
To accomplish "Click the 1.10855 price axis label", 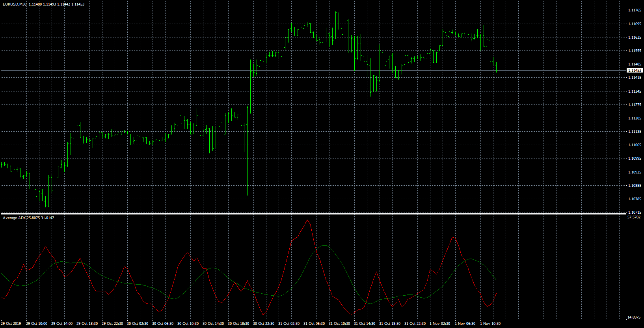I will click(635, 186).
